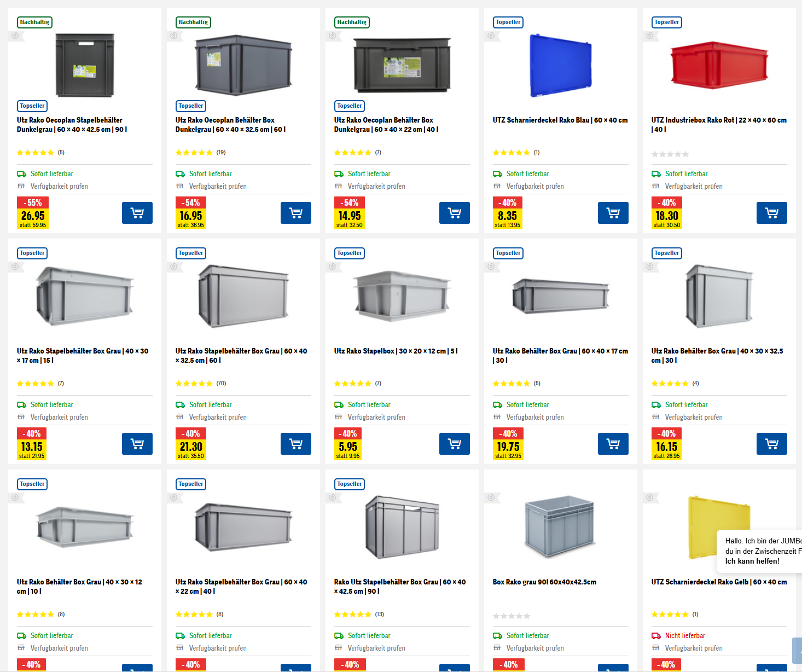Click the badge icon on the Box Rako grau 90l card
Image resolution: width=802 pixels, height=672 pixels.
491,497
